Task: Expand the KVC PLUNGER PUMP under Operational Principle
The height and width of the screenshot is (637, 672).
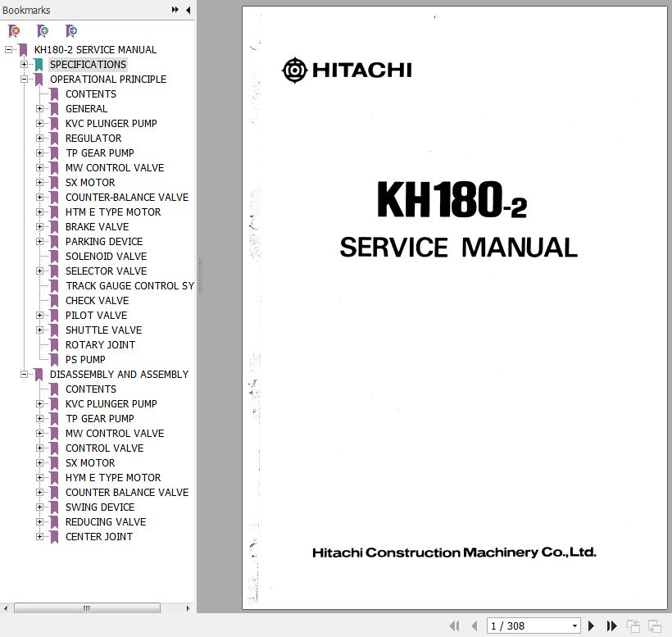Action: click(39, 124)
